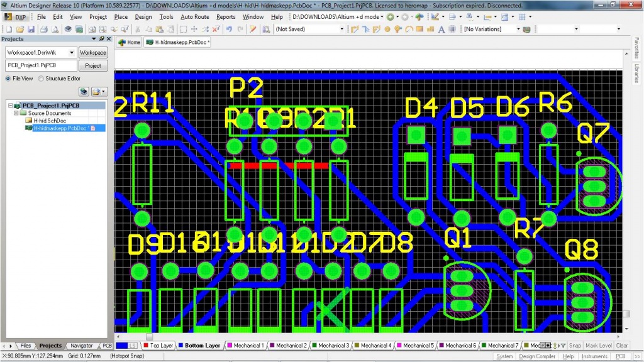Select the Top Layer tab
The image size is (644, 362).
(158, 346)
